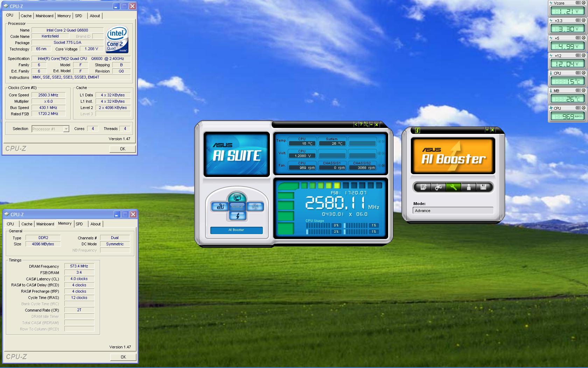588x368 pixels.
Task: Open settings of the +12 voltage widget
Action: coord(578,55)
